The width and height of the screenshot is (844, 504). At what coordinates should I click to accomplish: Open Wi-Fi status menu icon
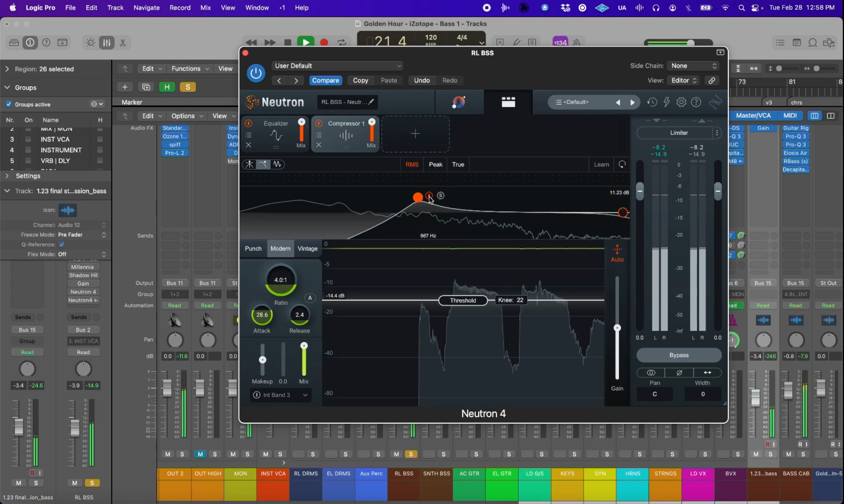pyautogui.click(x=725, y=7)
